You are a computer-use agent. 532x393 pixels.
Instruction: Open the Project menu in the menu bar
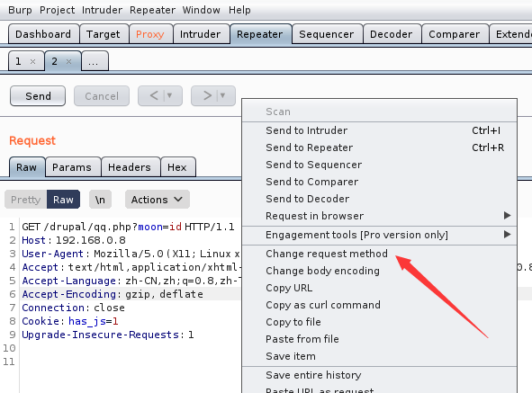tap(57, 10)
